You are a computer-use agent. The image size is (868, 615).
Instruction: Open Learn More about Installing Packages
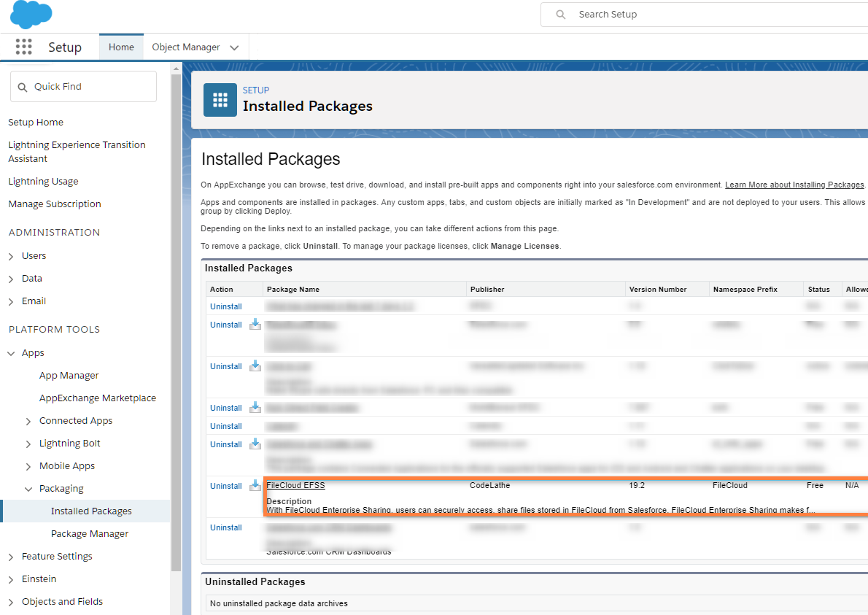coord(794,185)
